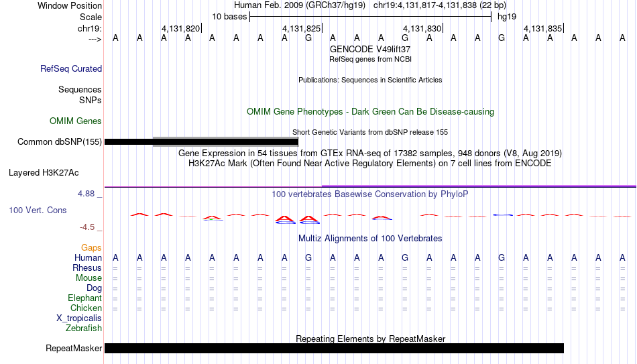Click the Sequences track label
This screenshot has height=364, width=637.
80,89
